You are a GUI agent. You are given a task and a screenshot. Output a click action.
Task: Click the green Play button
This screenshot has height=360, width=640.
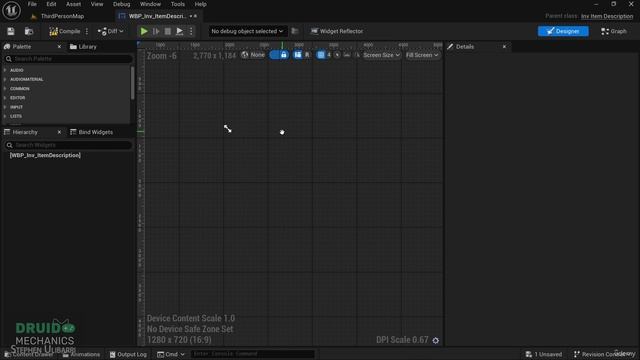pos(144,31)
